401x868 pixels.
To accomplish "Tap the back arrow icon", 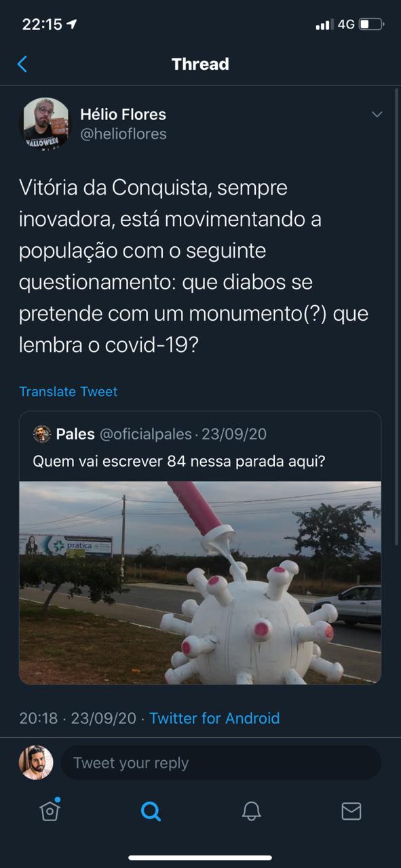I will (22, 64).
